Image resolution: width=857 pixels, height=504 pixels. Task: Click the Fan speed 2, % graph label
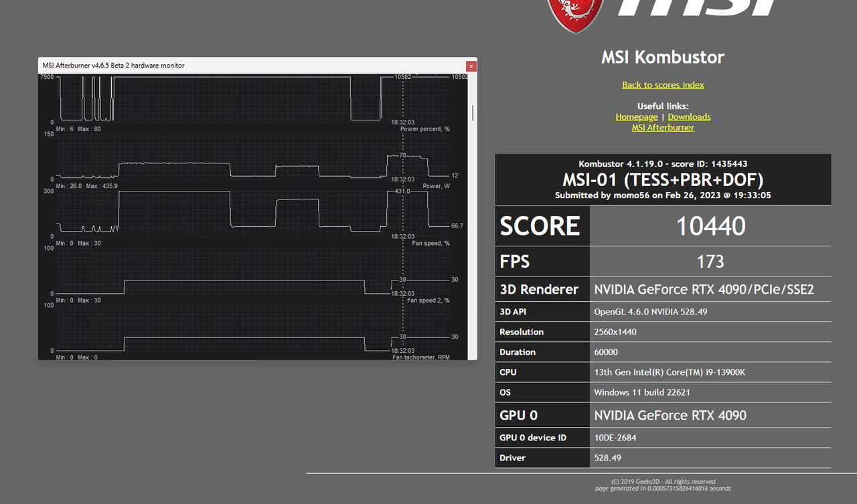pyautogui.click(x=428, y=301)
